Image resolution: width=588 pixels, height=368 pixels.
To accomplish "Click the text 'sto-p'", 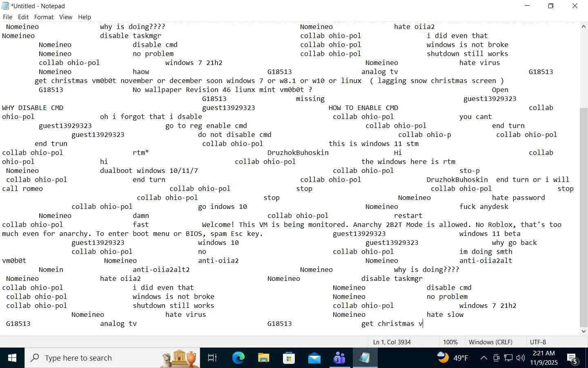I will point(470,171).
